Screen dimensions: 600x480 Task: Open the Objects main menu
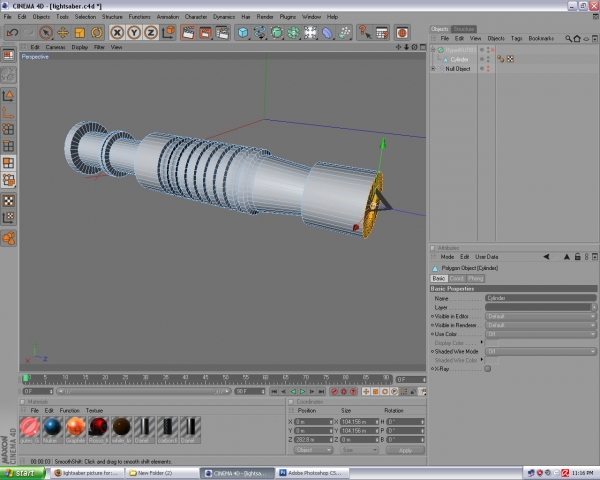41,17
